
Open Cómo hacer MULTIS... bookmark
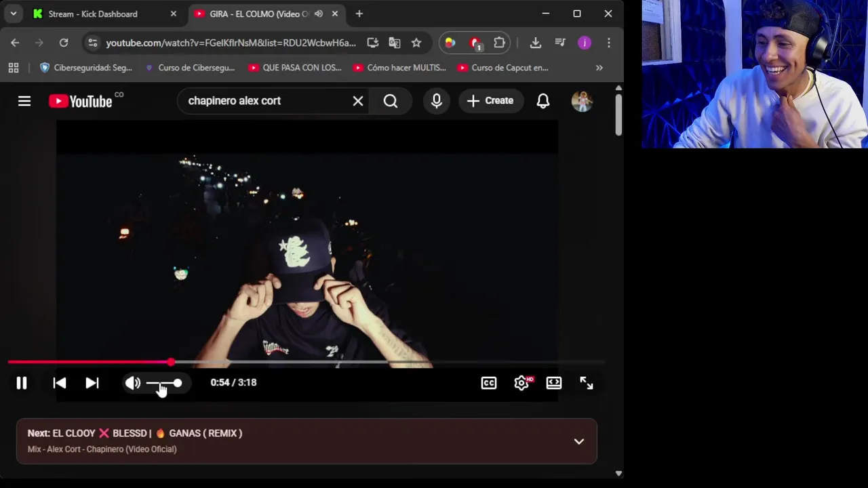399,68
